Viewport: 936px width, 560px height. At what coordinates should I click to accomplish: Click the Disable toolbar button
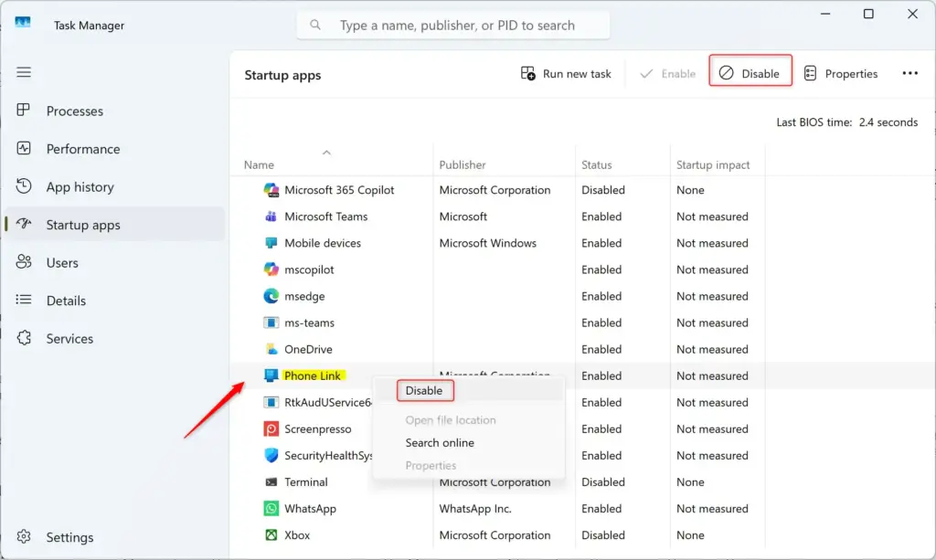[750, 73]
